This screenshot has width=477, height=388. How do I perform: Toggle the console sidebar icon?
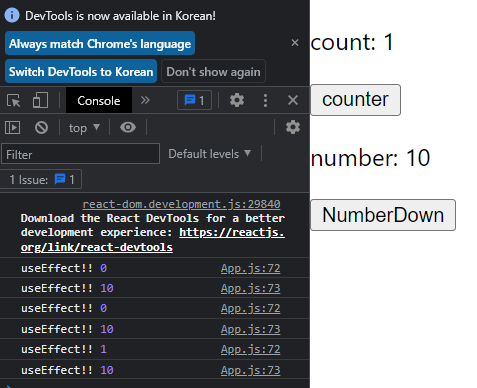(x=13, y=128)
